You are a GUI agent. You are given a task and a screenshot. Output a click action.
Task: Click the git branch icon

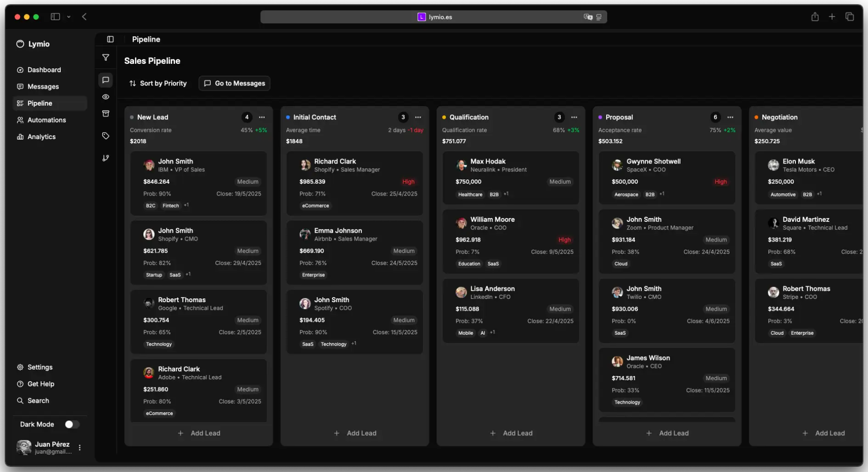[106, 158]
